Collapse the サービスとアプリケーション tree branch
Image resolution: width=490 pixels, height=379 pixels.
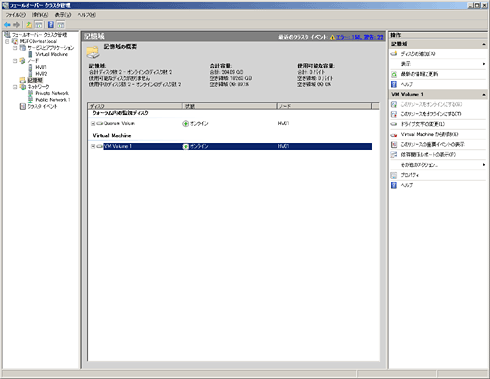point(15,48)
